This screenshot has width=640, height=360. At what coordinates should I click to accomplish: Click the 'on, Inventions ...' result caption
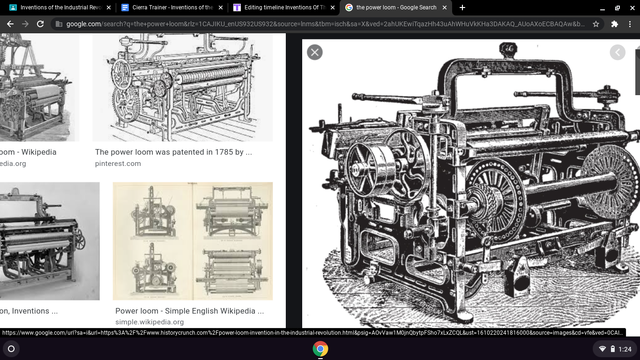[29, 311]
